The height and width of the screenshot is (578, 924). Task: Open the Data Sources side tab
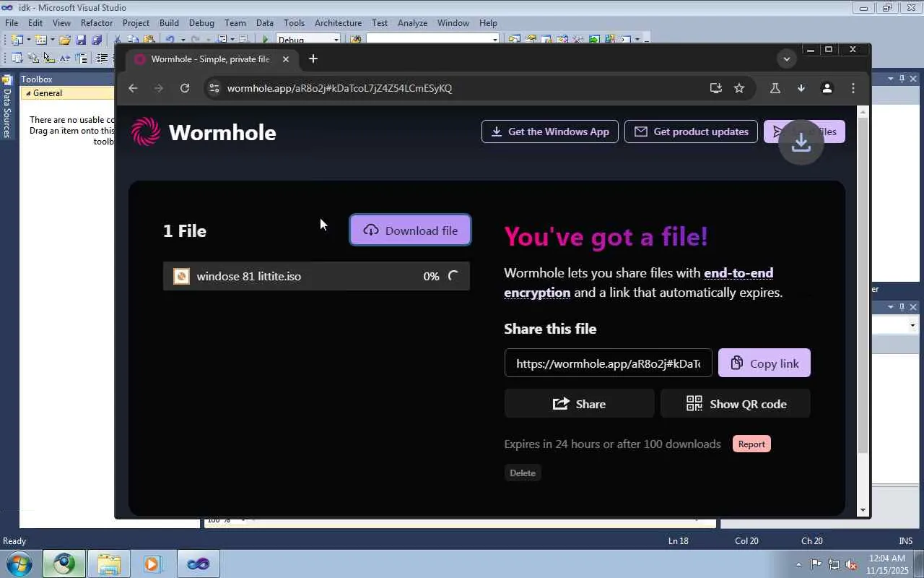[x=7, y=107]
